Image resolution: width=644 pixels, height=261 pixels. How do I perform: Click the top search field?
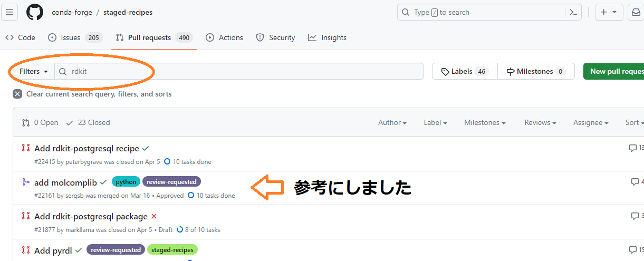coord(489,12)
